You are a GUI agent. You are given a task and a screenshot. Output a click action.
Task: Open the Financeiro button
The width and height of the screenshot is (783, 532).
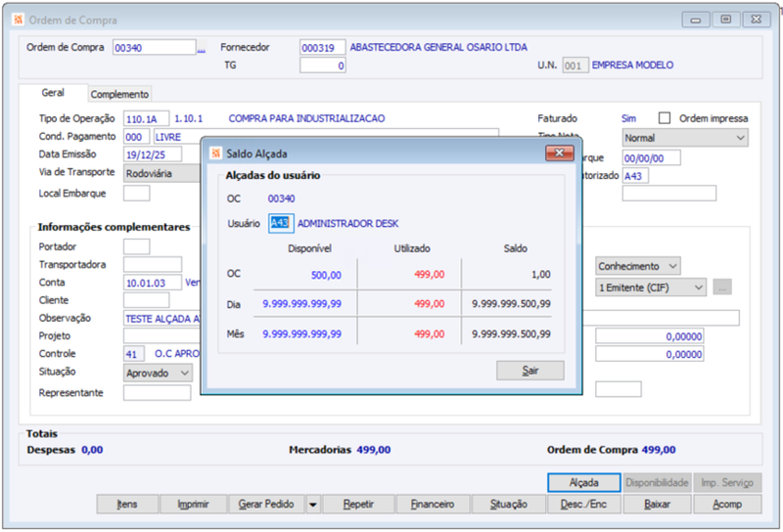[x=433, y=504]
